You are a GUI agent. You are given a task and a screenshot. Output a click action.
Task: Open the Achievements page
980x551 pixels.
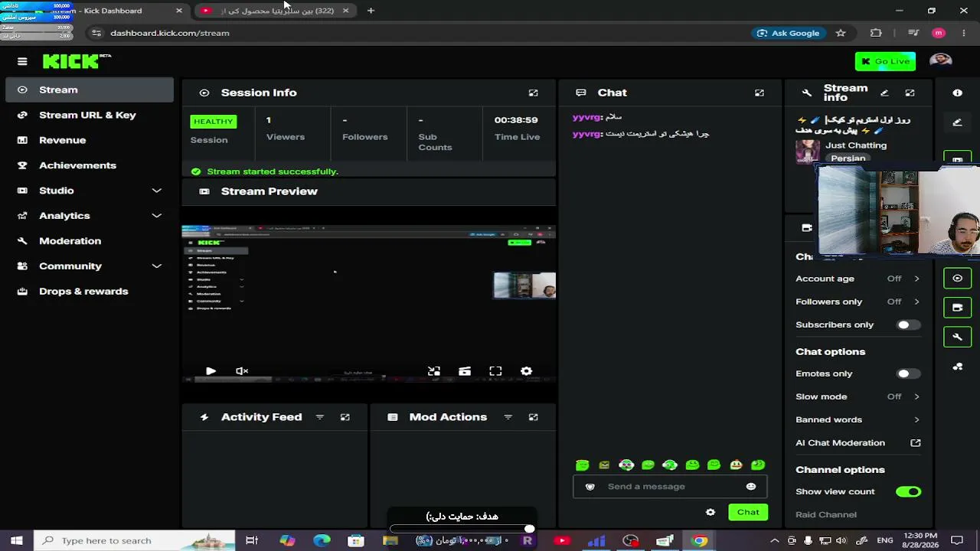click(90, 165)
